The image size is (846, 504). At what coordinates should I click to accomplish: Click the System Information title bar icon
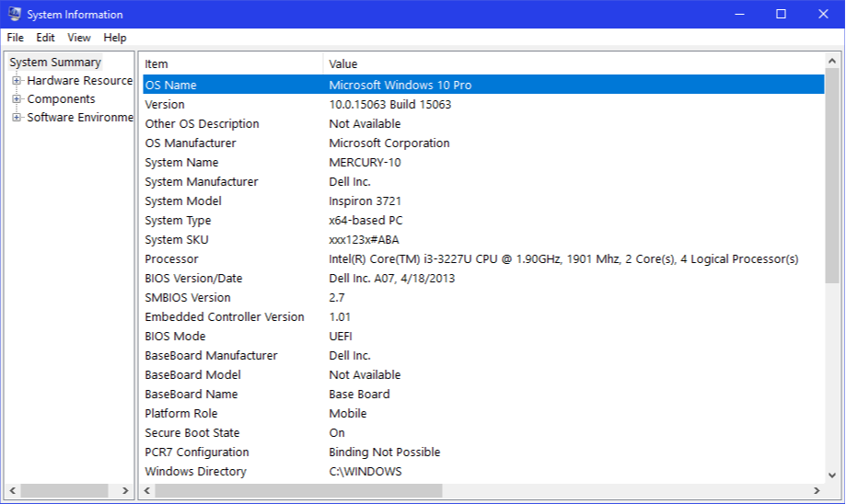tap(15, 14)
